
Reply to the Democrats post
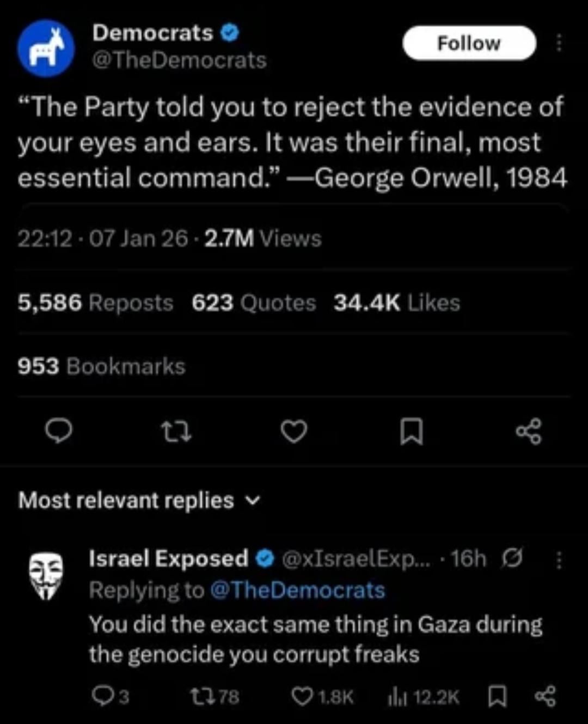click(58, 431)
